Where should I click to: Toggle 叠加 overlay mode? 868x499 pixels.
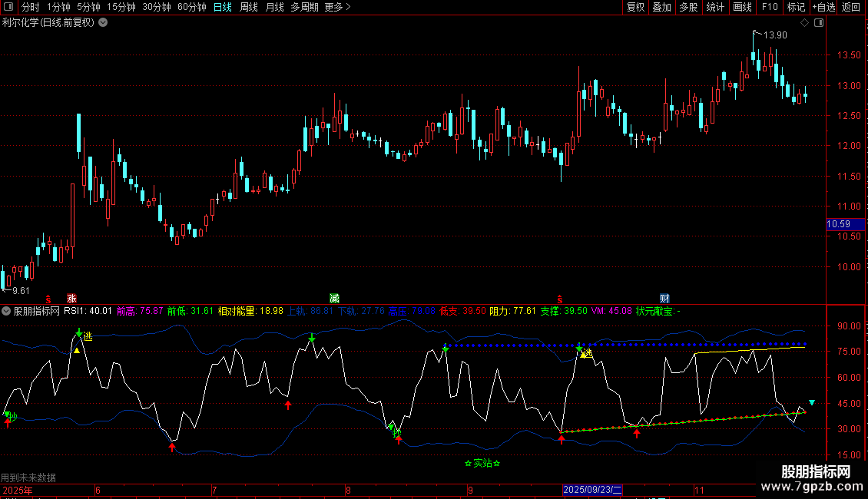pyautogui.click(x=661, y=8)
